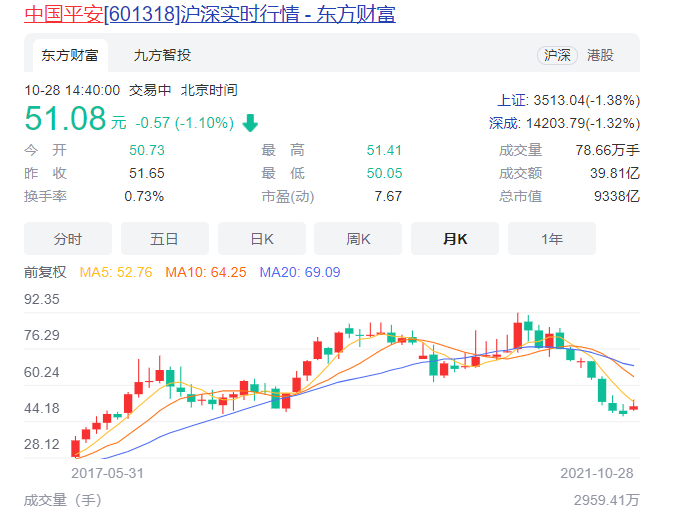Click the 交易中 trading status text
The height and width of the screenshot is (508, 689).
150,90
